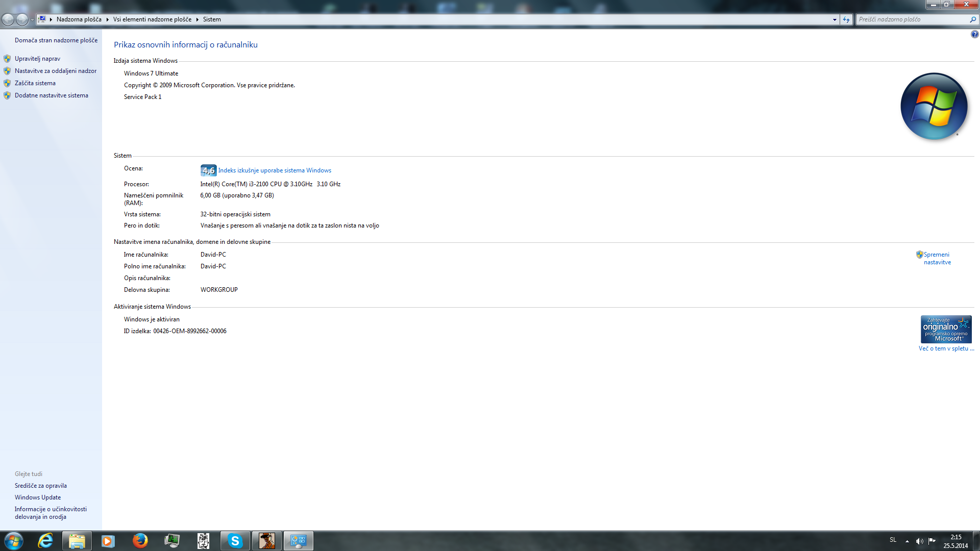Open Firefox from the taskbar

coord(140,541)
